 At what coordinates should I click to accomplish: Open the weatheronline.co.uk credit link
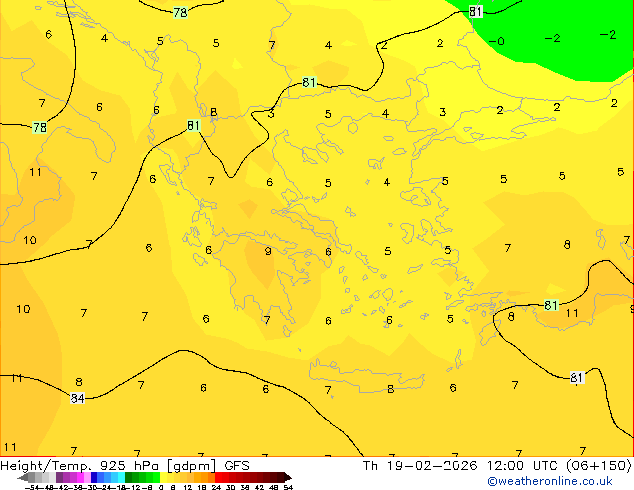[x=550, y=481]
